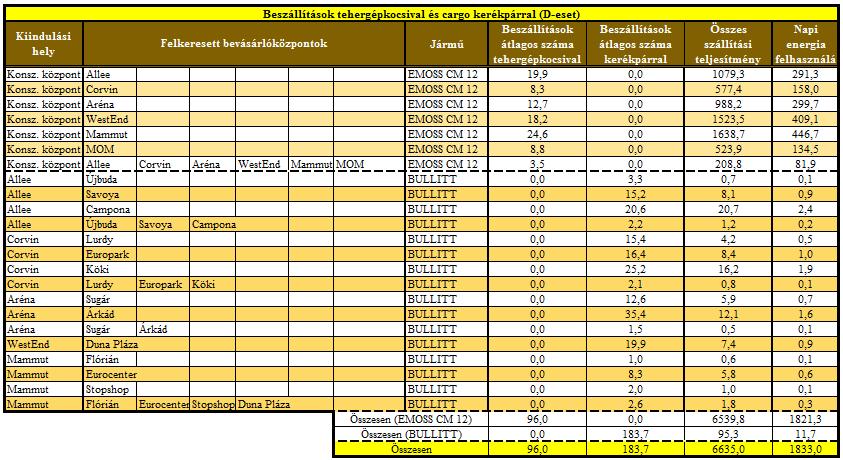Select the total energy value 1821,3
This screenshot has width=843, height=460.
[805, 420]
